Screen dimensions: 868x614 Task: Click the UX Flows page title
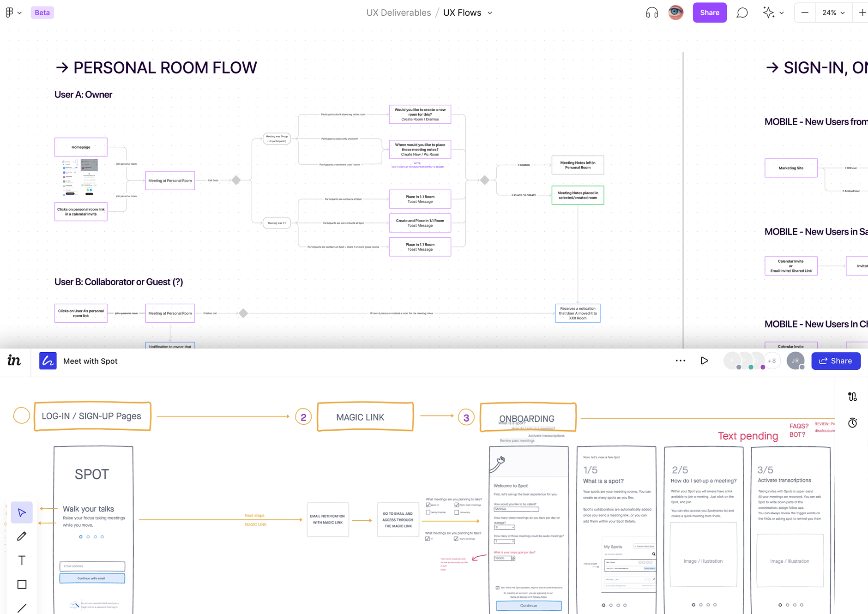(x=462, y=12)
